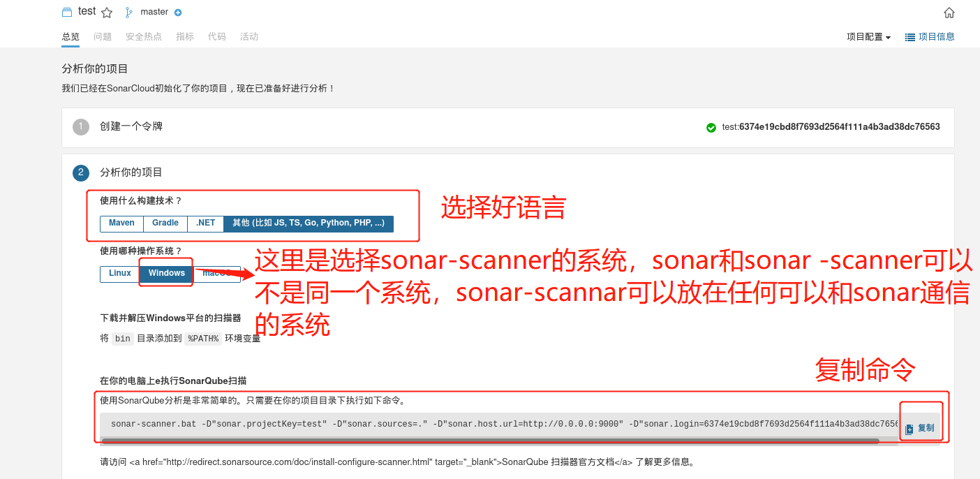Click the branch icon before master
This screenshot has height=479, width=980.
[128, 12]
